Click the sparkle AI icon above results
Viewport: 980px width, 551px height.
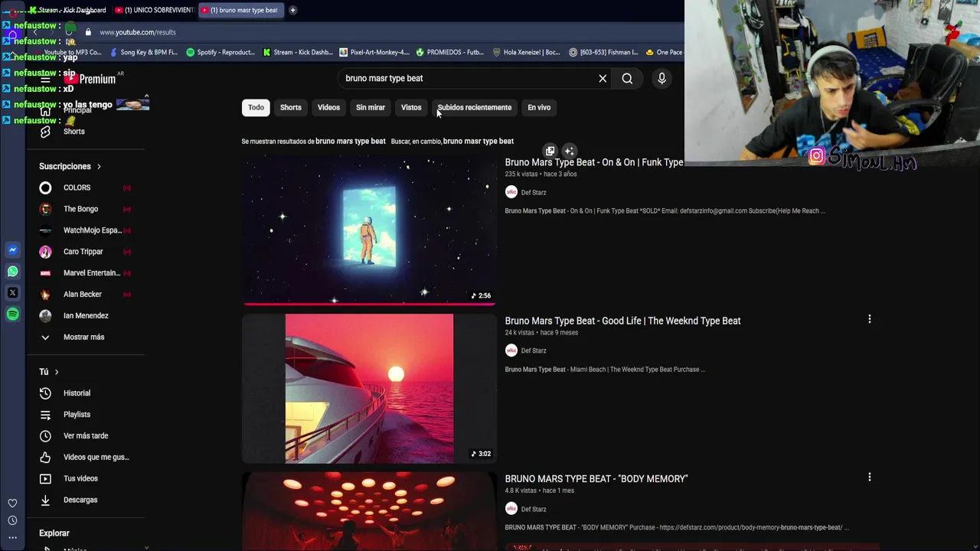pyautogui.click(x=569, y=151)
